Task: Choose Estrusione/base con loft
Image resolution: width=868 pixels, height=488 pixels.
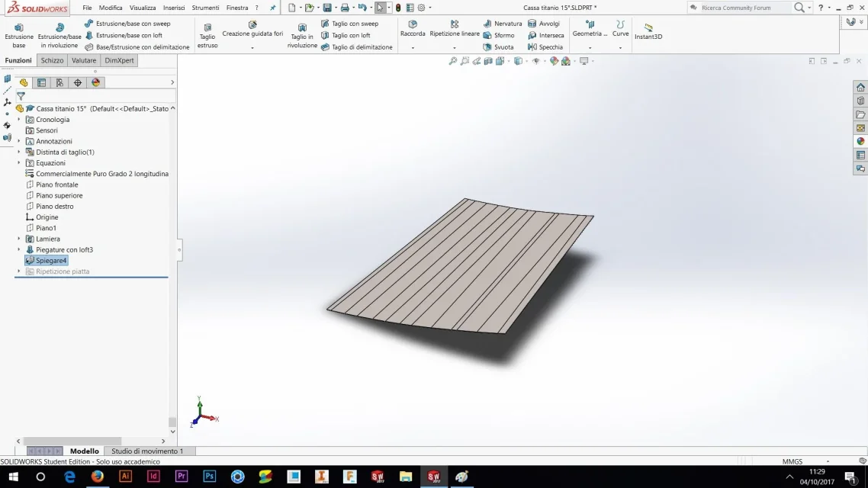Action: [124, 35]
